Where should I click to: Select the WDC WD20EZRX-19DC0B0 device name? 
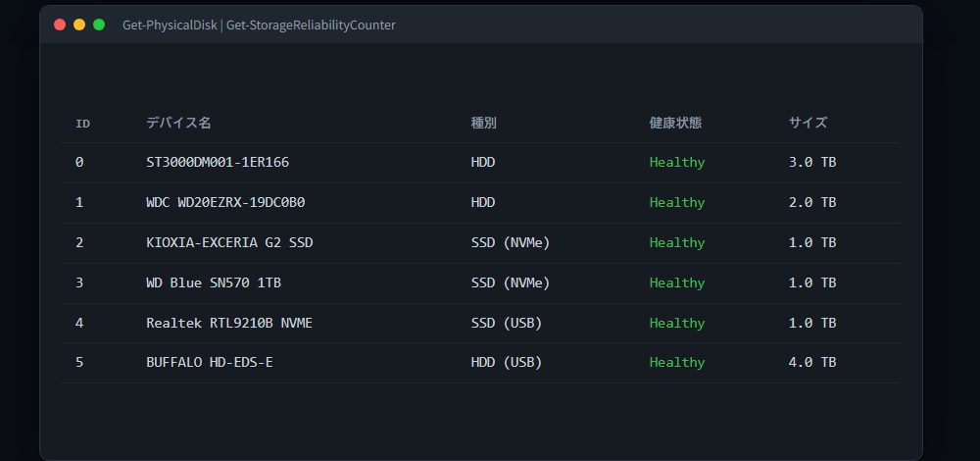click(x=225, y=203)
